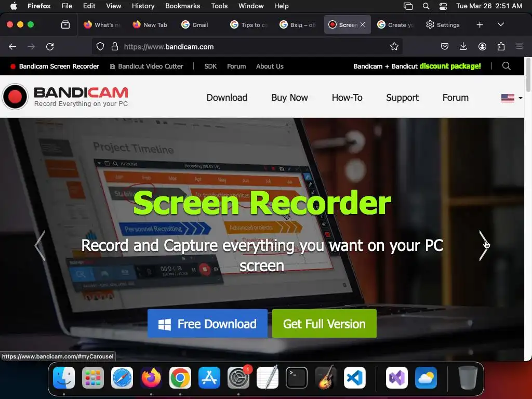532x399 pixels.
Task: Bookmark this page with the star icon
Action: 394,46
